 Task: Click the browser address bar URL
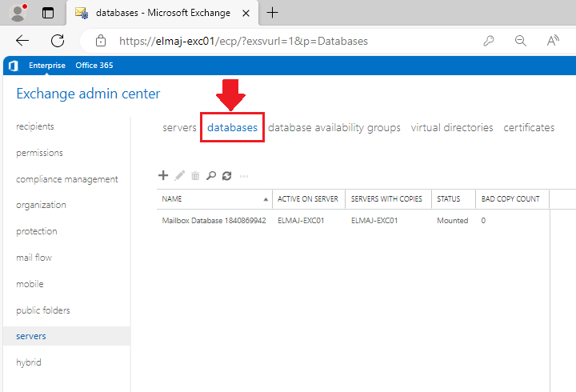coord(243,41)
